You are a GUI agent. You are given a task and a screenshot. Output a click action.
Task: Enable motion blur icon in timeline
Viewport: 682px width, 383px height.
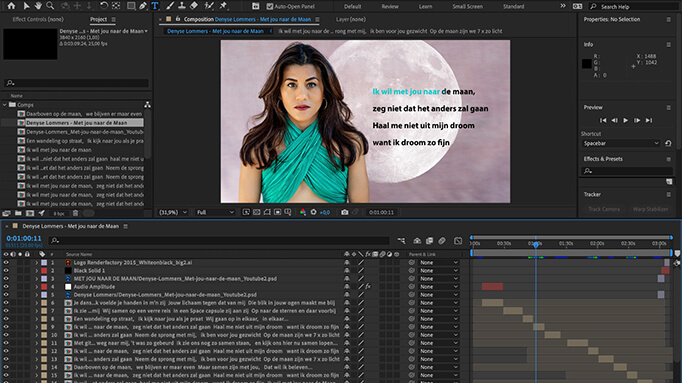point(442,240)
